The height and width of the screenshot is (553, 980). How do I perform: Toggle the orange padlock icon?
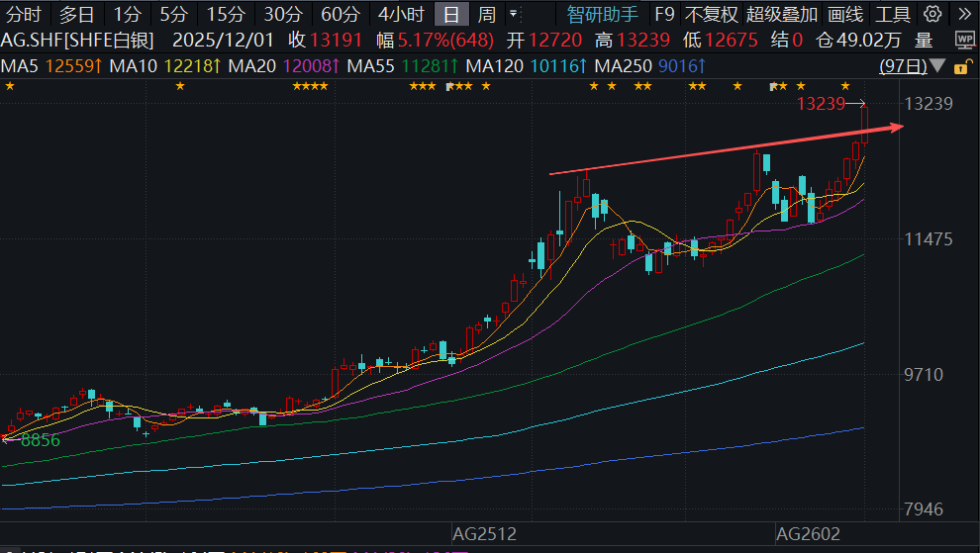tap(963, 66)
